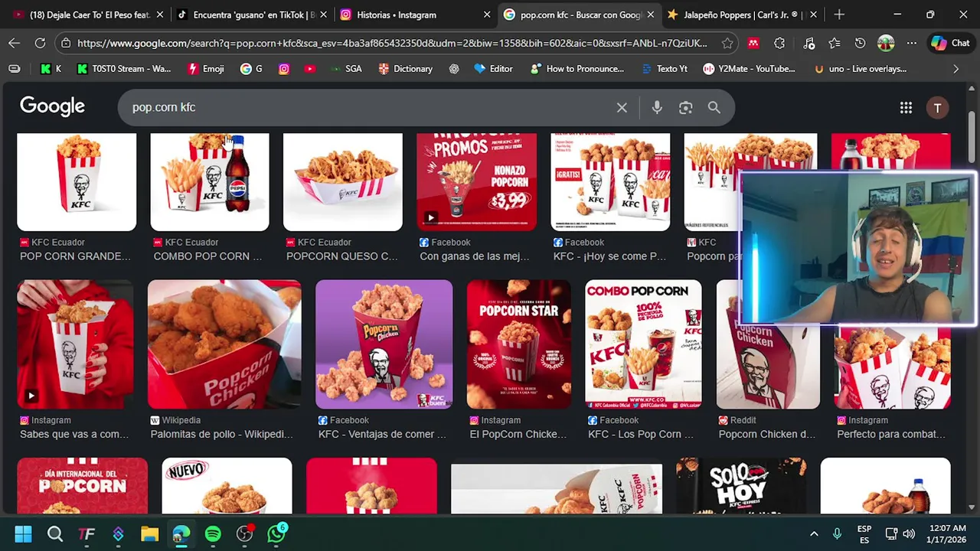The width and height of the screenshot is (980, 551).
Task: Start voice search with microphone icon
Action: coord(657,108)
